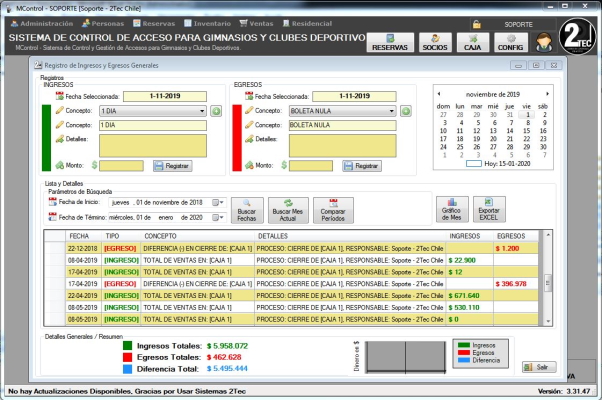Open the CONFIG gear button
This screenshot has height=400, width=602.
[511, 42]
